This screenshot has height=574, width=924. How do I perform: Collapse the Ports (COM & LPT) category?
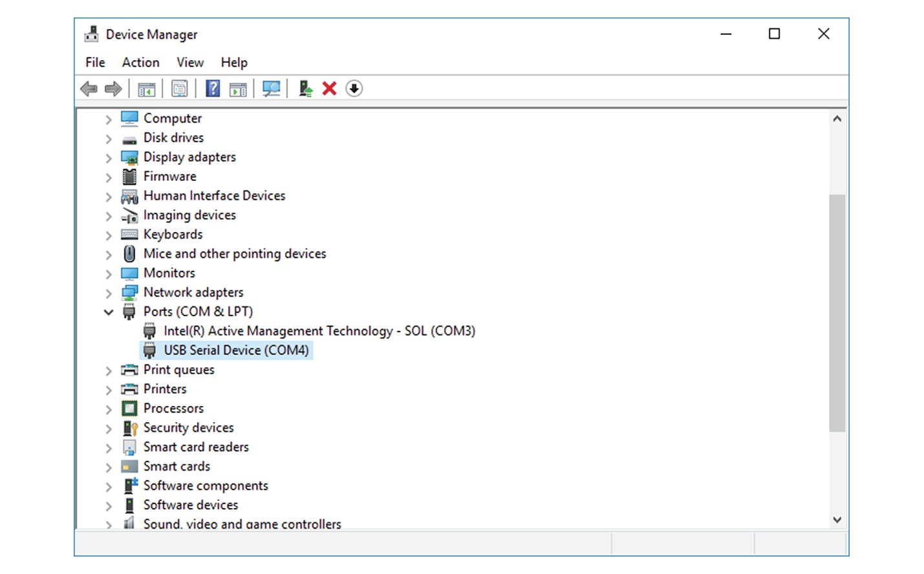(108, 312)
